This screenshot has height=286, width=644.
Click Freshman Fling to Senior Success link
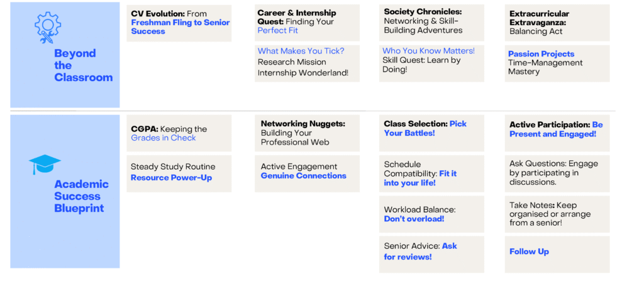180,27
